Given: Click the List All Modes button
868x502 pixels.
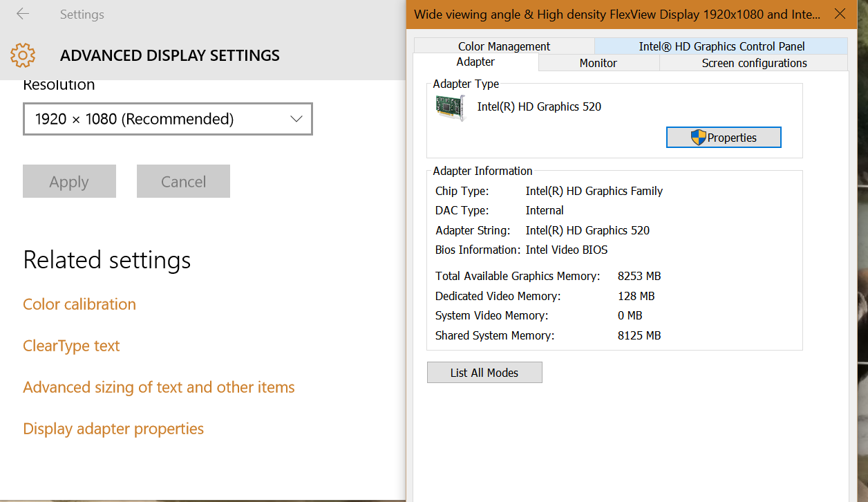Looking at the screenshot, I should (x=484, y=373).
